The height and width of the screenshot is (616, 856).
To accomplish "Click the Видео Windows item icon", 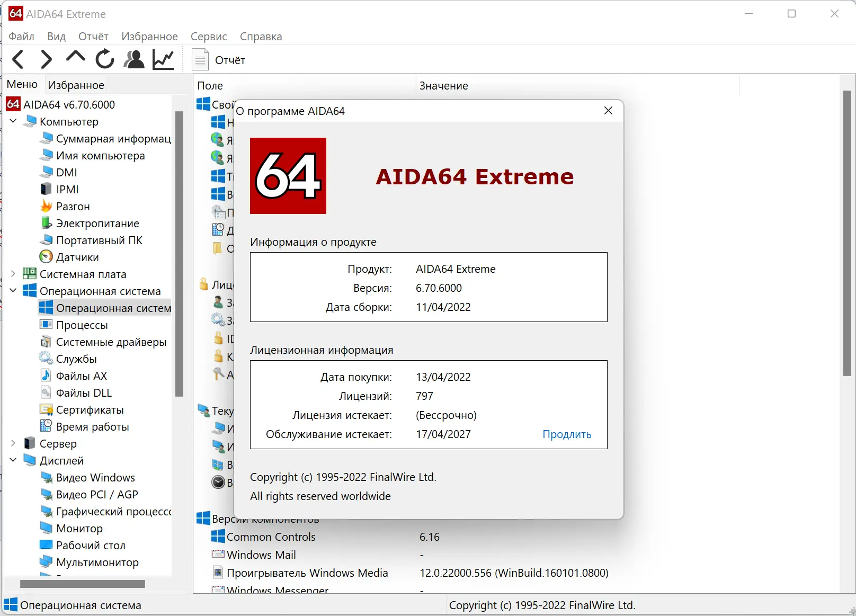I will (47, 477).
